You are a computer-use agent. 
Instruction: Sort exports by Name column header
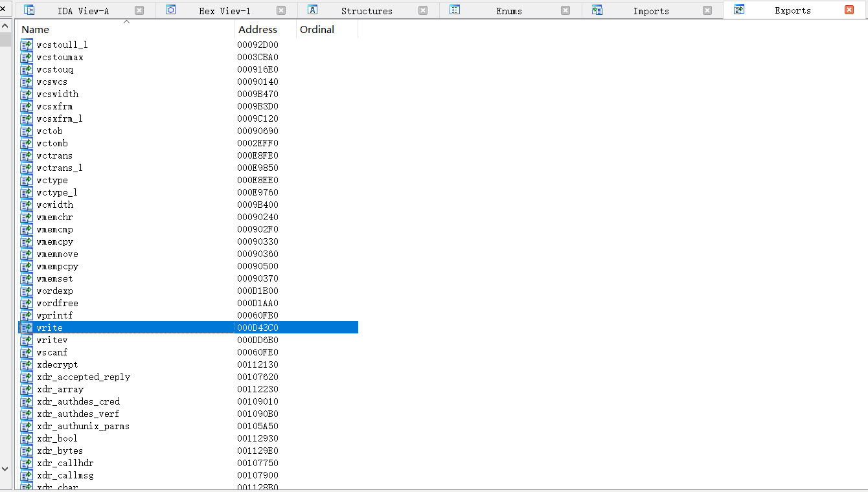[x=126, y=29]
